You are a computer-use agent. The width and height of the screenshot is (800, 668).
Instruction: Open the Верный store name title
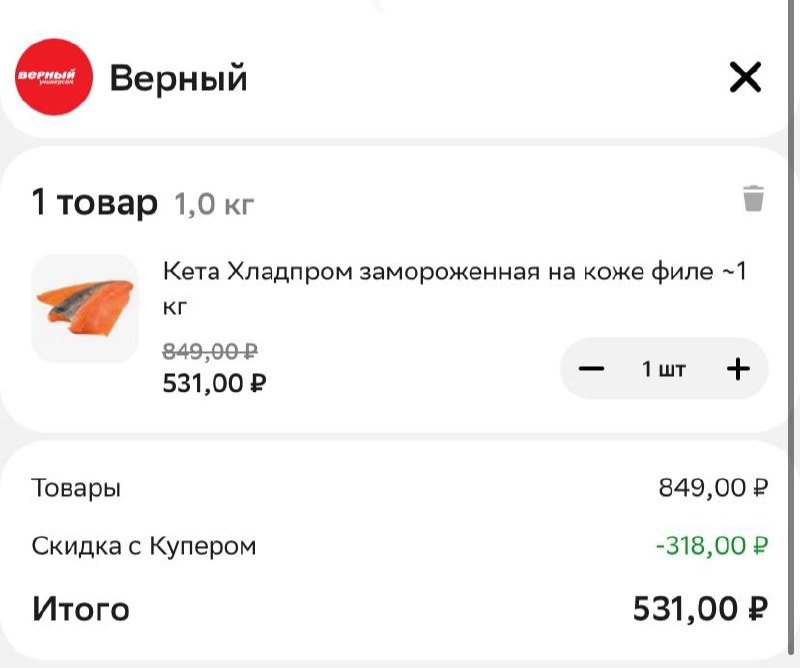[178, 78]
